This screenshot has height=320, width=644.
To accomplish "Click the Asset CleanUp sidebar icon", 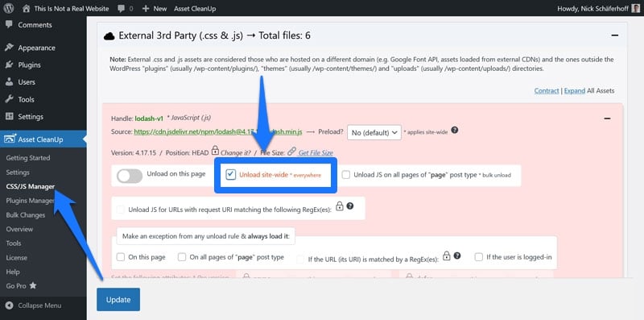I will [x=10, y=139].
